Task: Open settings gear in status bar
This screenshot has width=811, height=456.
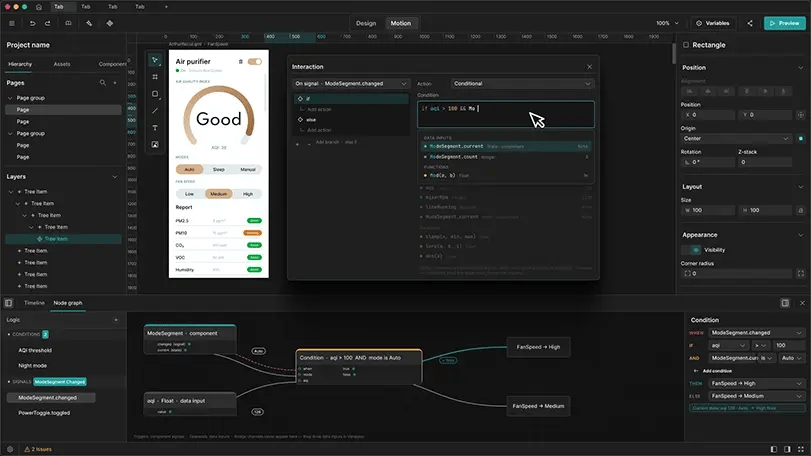Action: click(10, 449)
